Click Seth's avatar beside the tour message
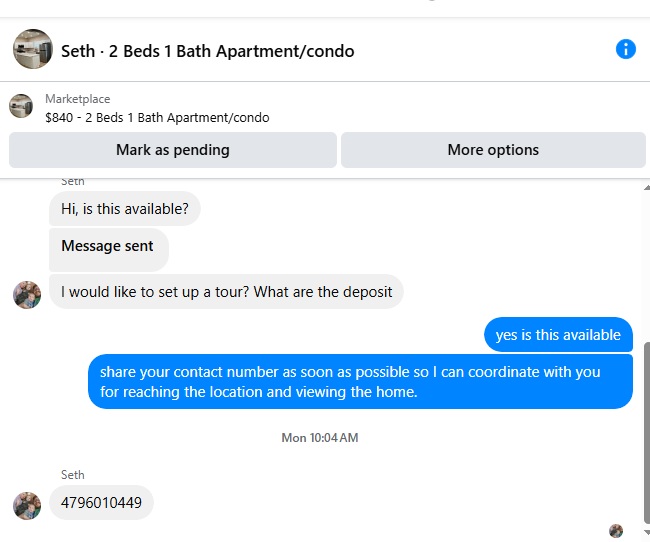Image resolution: width=650 pixels, height=542 pixels. tap(27, 294)
